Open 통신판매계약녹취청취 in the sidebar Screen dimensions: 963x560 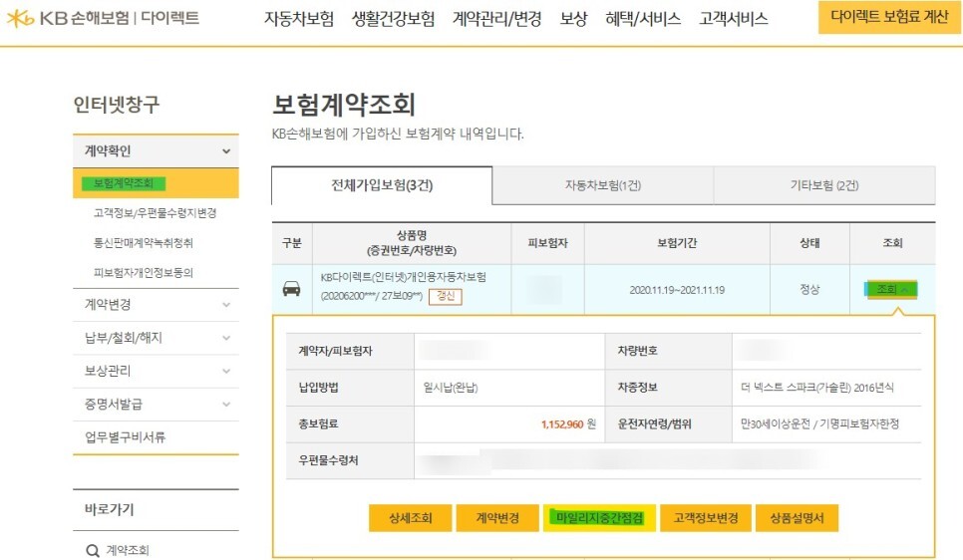coord(144,243)
